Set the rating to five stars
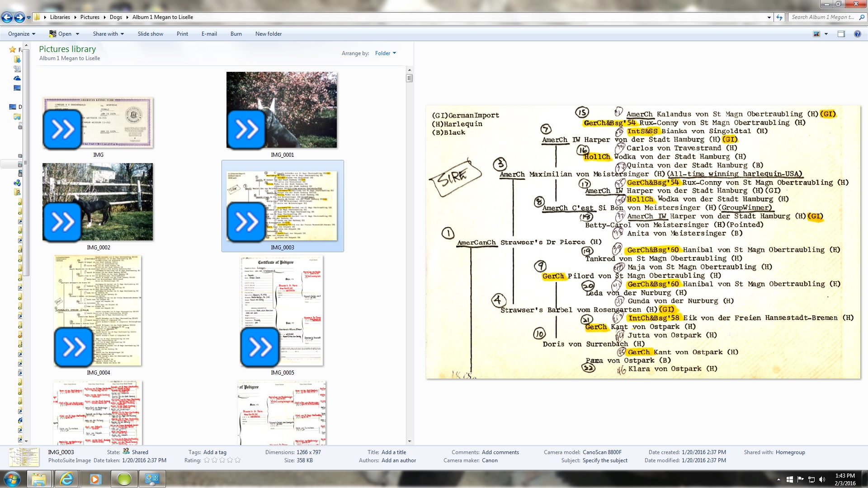Screen dimensions: 868x488 (237, 460)
